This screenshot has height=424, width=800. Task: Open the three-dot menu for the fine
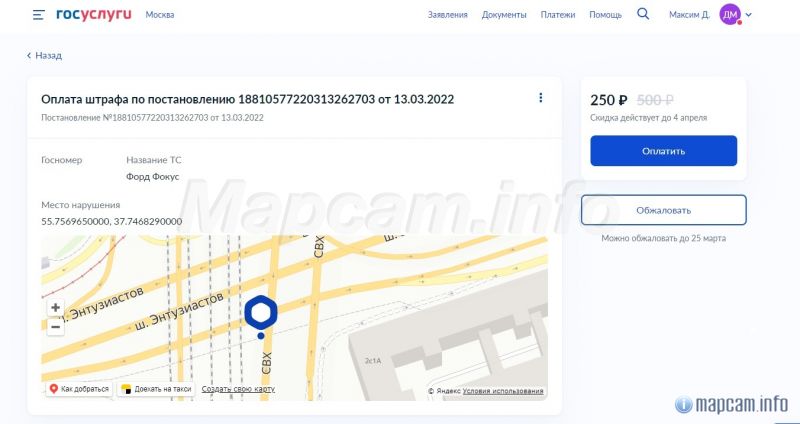point(541,98)
